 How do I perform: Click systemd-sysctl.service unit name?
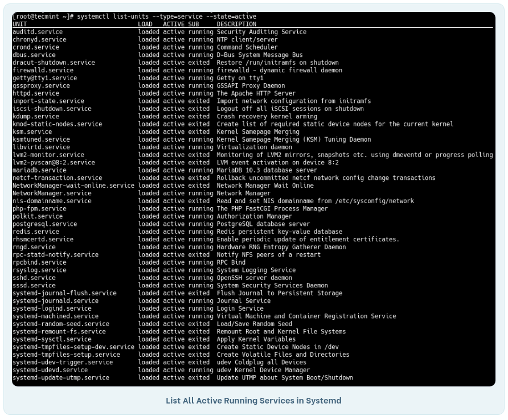point(52,340)
